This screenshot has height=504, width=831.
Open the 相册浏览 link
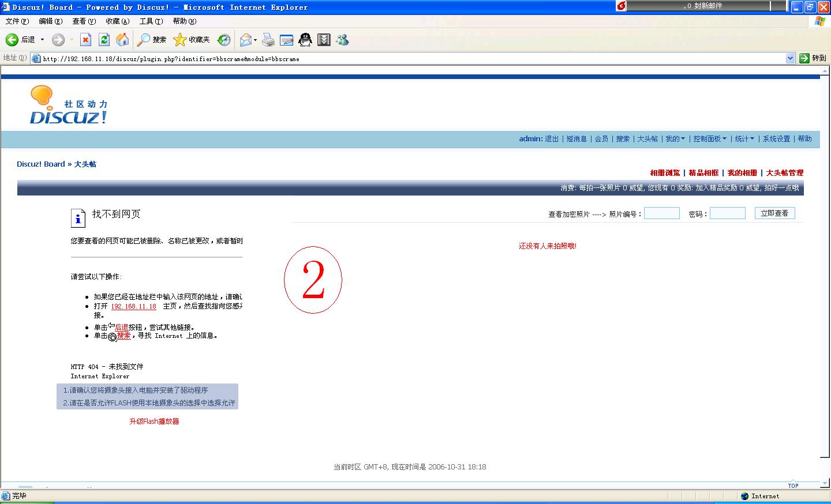coord(665,173)
